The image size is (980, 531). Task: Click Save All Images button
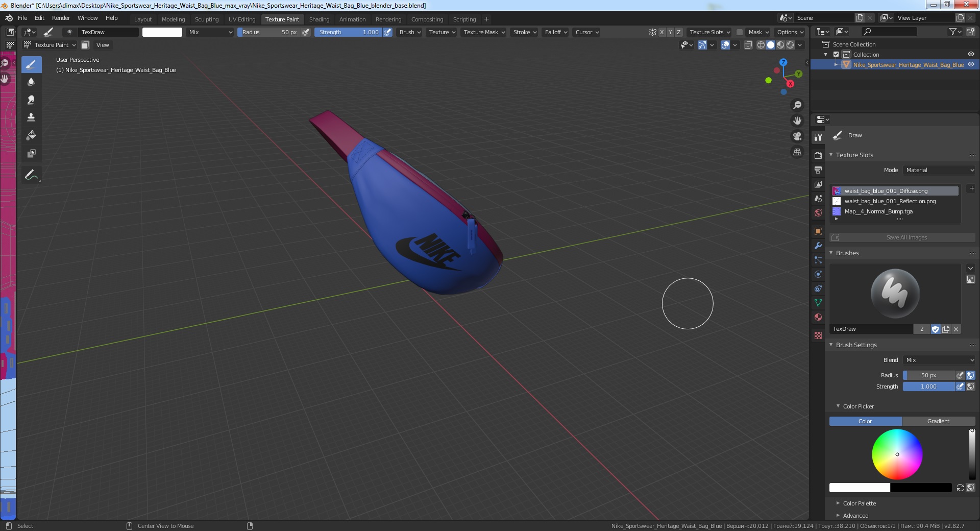[902, 237]
